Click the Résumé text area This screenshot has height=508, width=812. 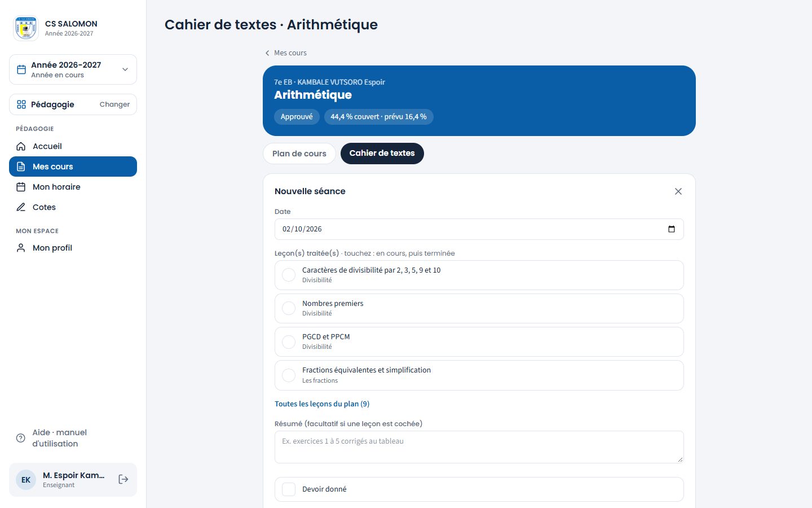[479, 447]
